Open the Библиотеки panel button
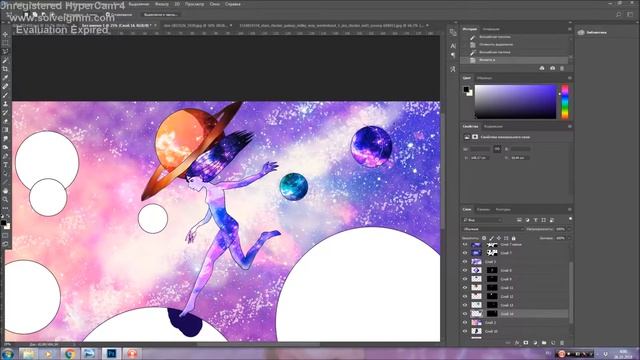The width and height of the screenshot is (640, 360). [x=592, y=32]
